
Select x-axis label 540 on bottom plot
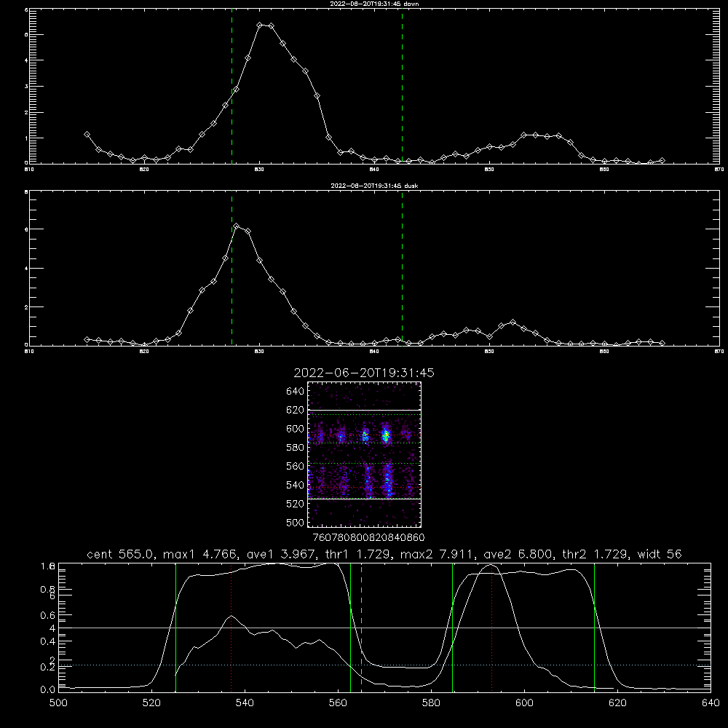pos(245,703)
